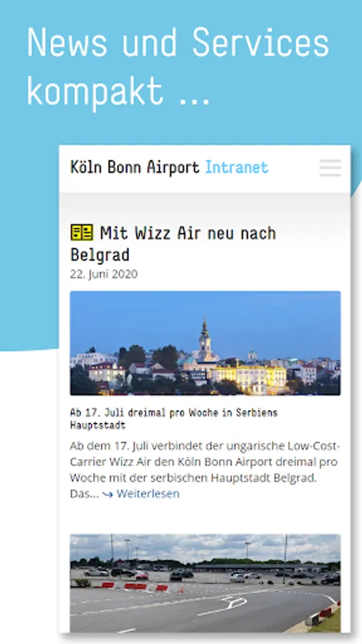
Task: Click the word 'kompakt' in the banner
Action: (x=95, y=90)
